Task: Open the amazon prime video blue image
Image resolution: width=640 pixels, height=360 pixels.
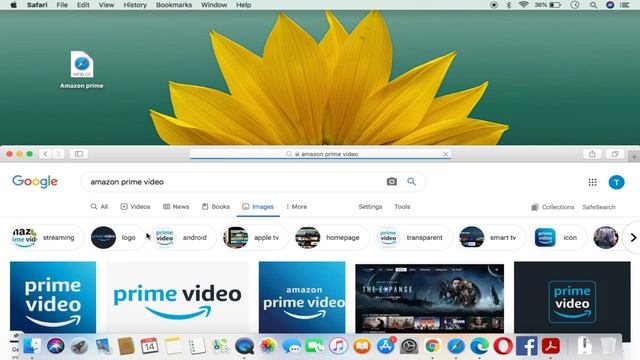Action: 302,297
